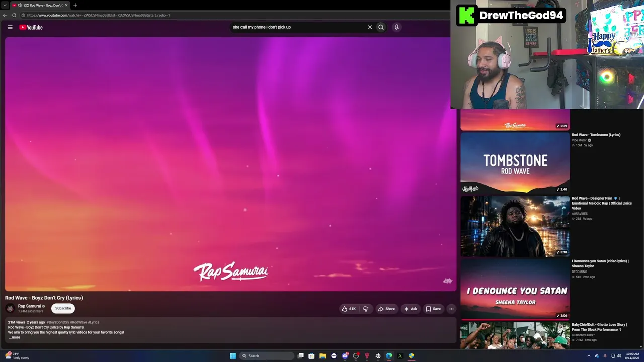Click the main video player area
Viewport: 644px width, 362px height.
(230, 164)
